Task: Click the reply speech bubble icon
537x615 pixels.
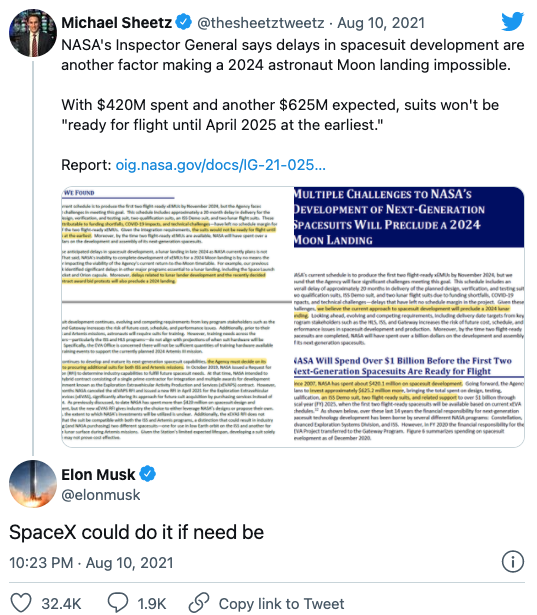Action: (118, 603)
